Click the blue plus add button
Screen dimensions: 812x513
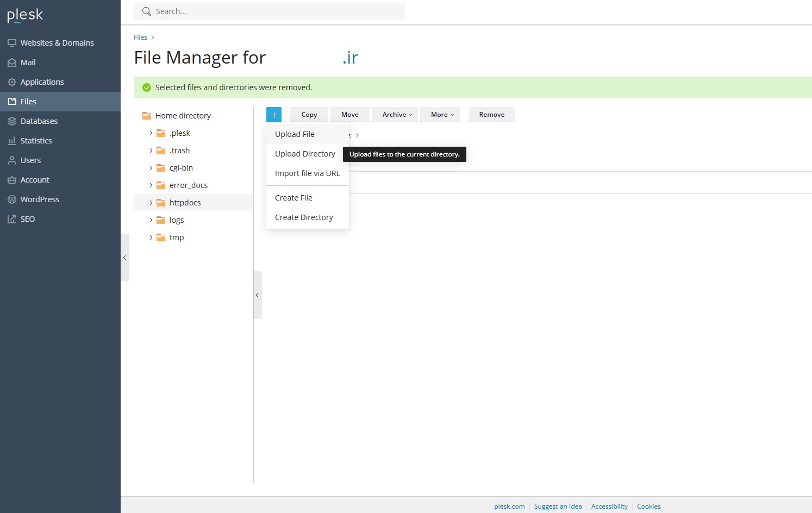coord(274,115)
